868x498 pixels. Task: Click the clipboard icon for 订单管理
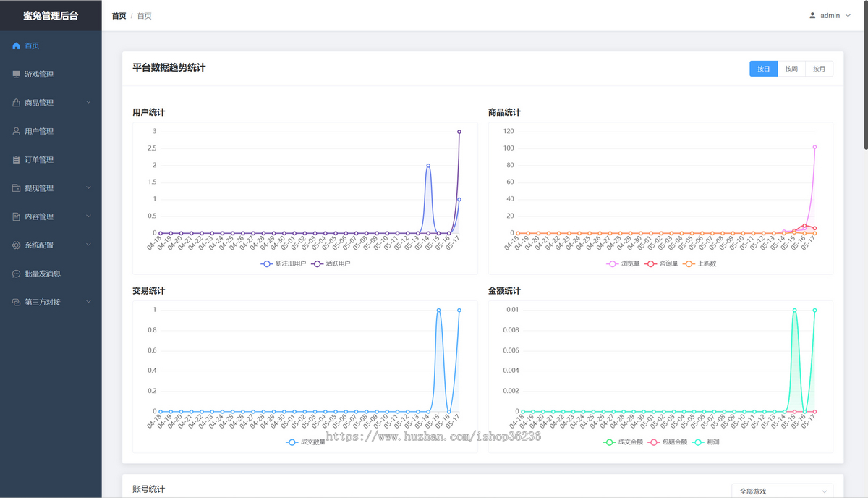coord(17,159)
